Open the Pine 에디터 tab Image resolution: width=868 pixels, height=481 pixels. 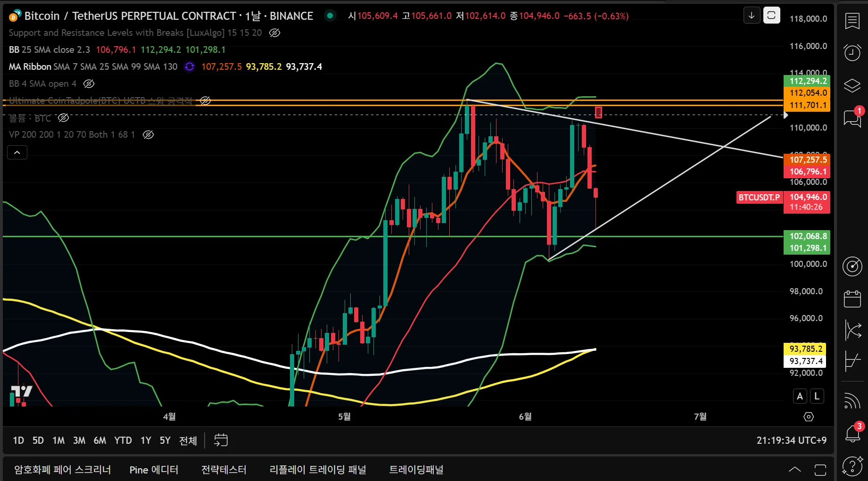(154, 470)
